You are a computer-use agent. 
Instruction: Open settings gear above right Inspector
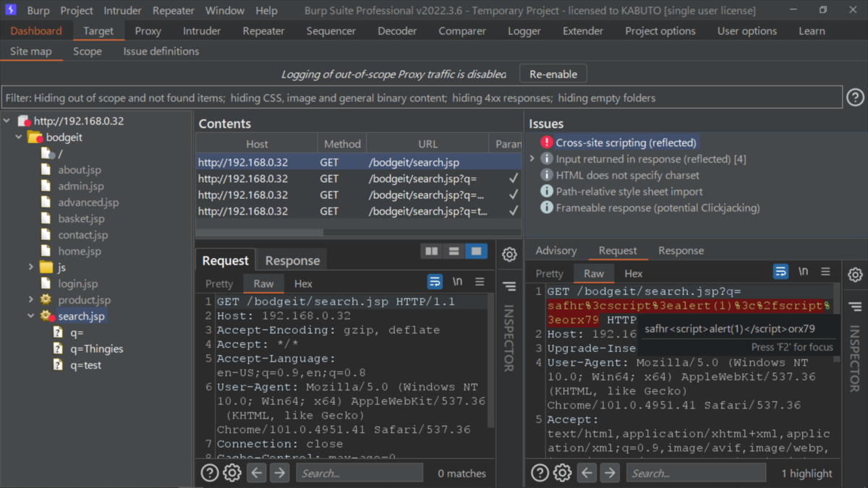coord(855,275)
